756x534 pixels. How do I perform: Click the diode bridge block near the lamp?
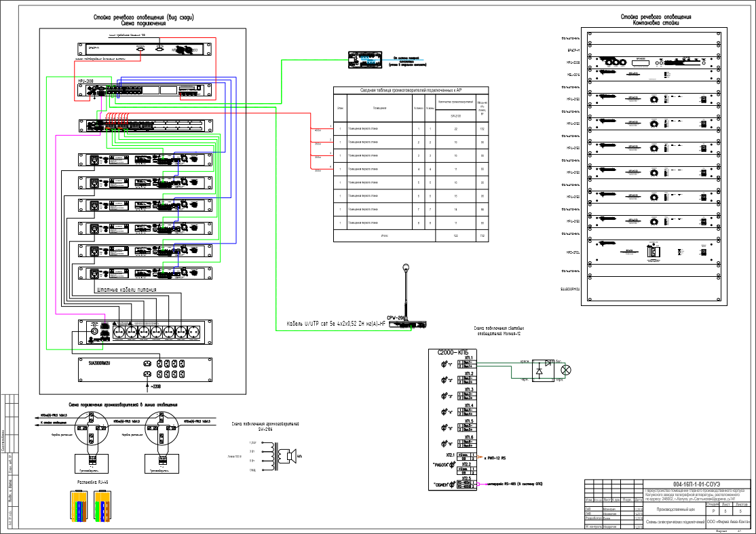(x=544, y=370)
